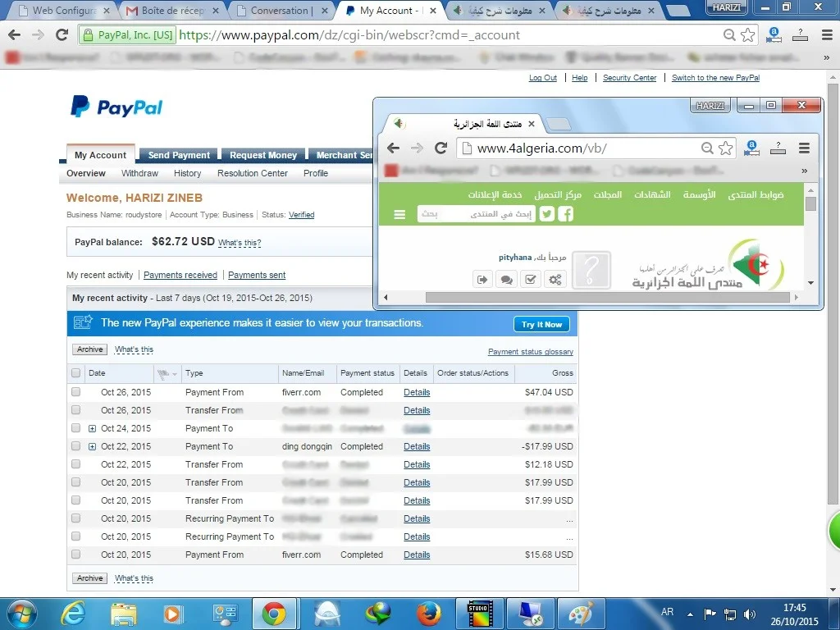Bookmark 4algeria page with the star icon
This screenshot has height=630, width=840.
click(x=725, y=148)
